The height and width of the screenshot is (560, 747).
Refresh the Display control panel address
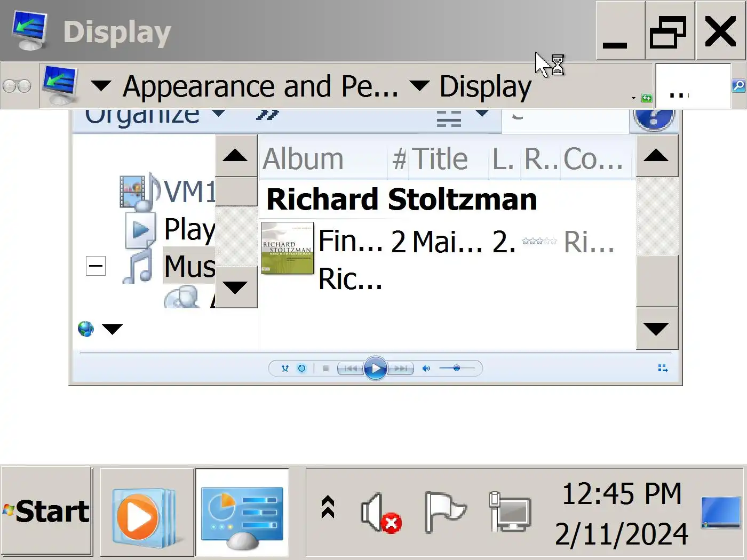647,98
